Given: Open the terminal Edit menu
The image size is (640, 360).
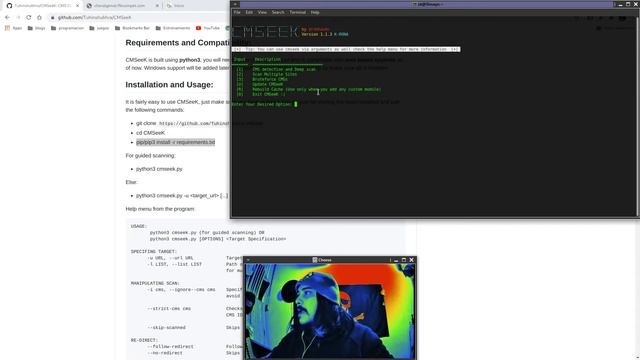Looking at the screenshot, I should (x=249, y=13).
